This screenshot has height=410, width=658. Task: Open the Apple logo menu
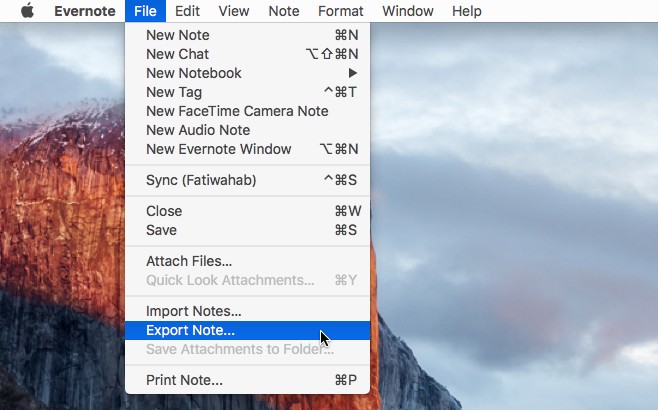coord(27,11)
